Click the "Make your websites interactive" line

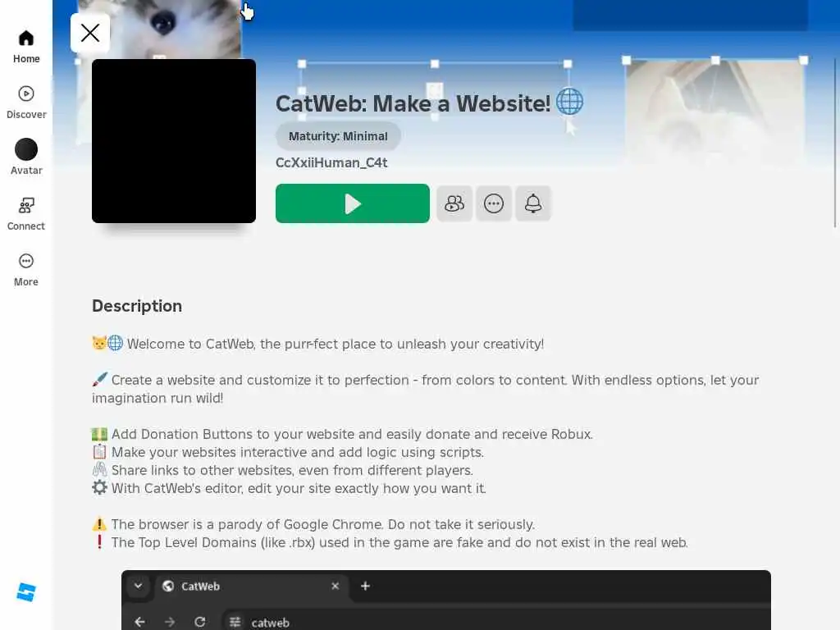pos(288,452)
